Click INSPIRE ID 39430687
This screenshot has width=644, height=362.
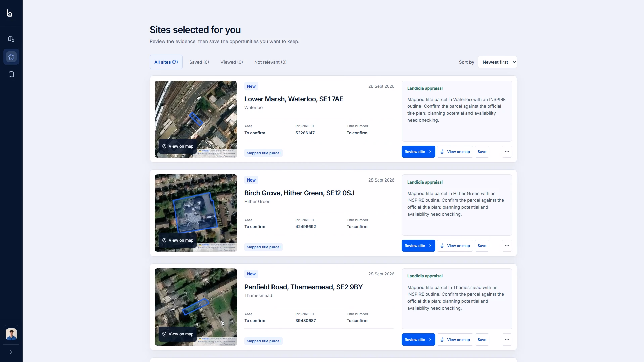(x=306, y=321)
